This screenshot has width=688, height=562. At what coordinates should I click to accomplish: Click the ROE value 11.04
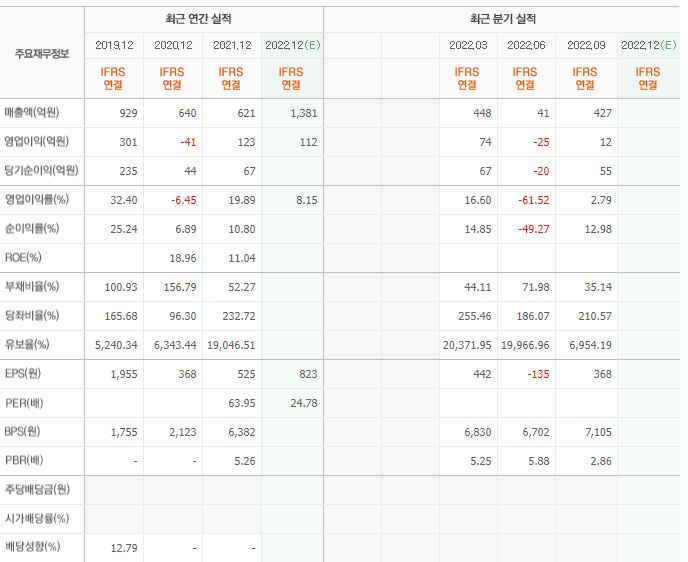pyautogui.click(x=242, y=258)
